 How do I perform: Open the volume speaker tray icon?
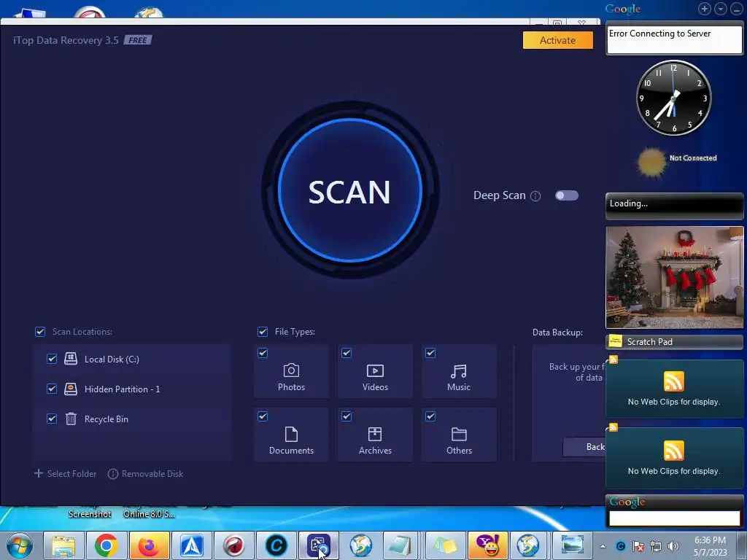point(673,546)
